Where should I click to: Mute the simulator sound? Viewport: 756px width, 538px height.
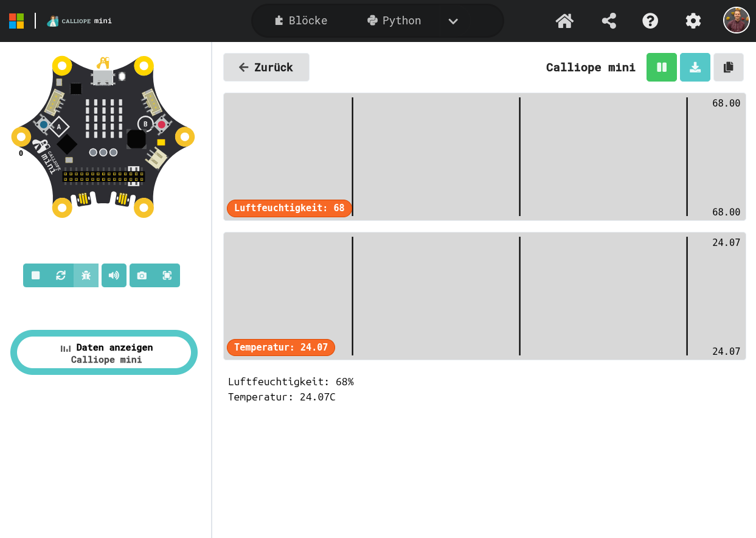point(114,275)
